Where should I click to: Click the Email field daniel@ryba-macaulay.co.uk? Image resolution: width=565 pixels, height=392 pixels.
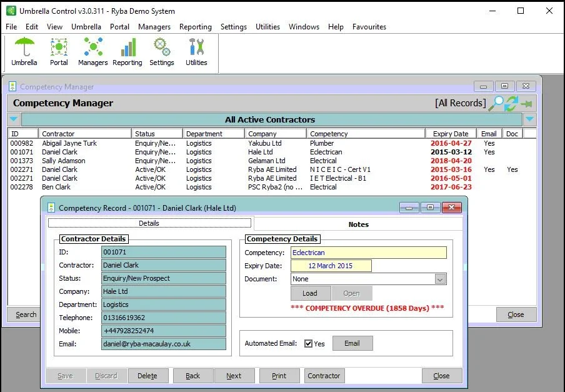click(x=164, y=344)
